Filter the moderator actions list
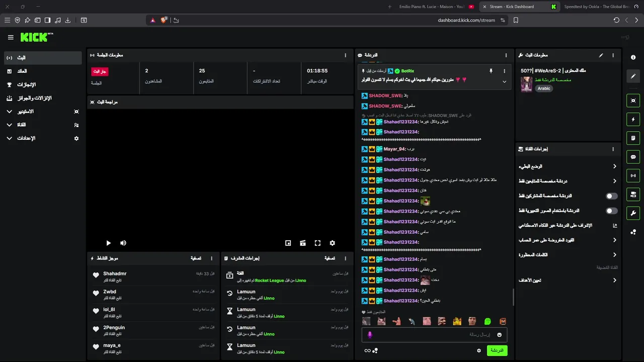Screen dimensions: 644x362 330,258
